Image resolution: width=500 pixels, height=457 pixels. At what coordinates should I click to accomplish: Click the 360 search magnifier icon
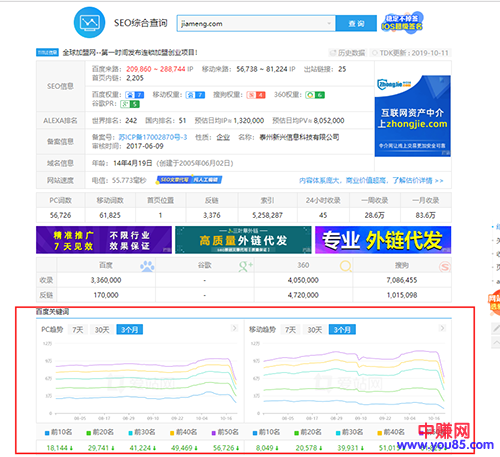coord(346,266)
